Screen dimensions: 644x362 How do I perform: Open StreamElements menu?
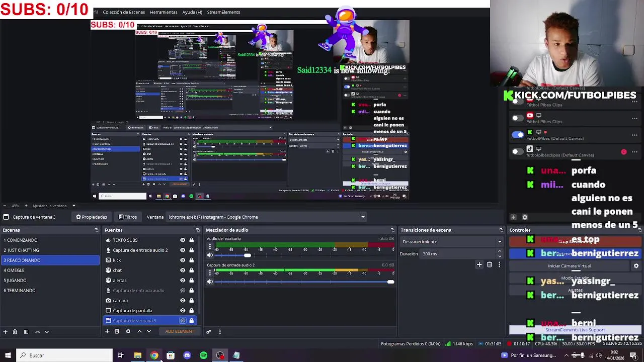point(223,12)
